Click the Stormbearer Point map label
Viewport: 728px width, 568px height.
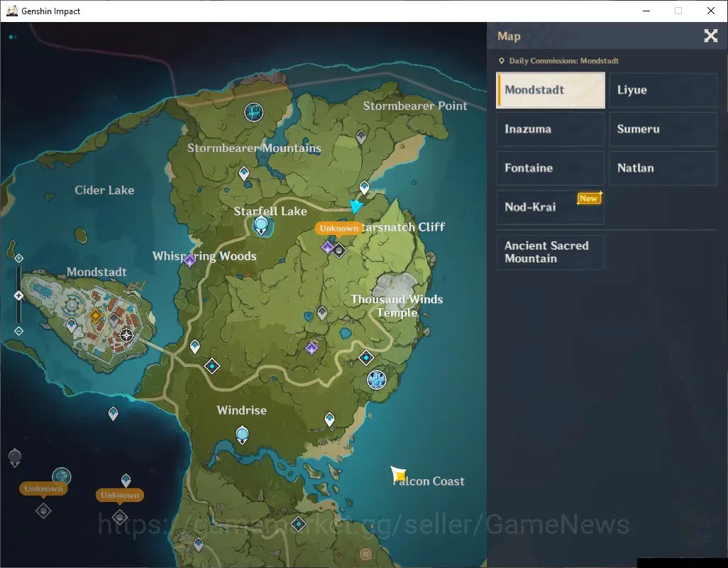[x=415, y=106]
